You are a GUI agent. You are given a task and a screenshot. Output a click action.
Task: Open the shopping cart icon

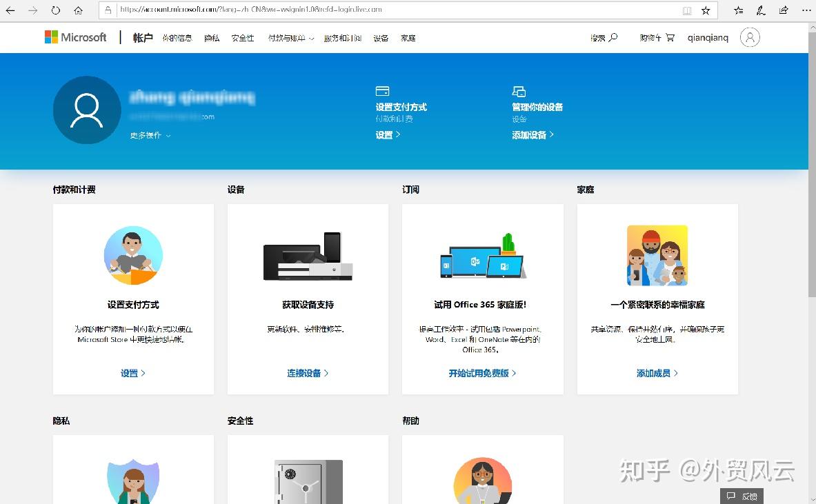click(670, 37)
